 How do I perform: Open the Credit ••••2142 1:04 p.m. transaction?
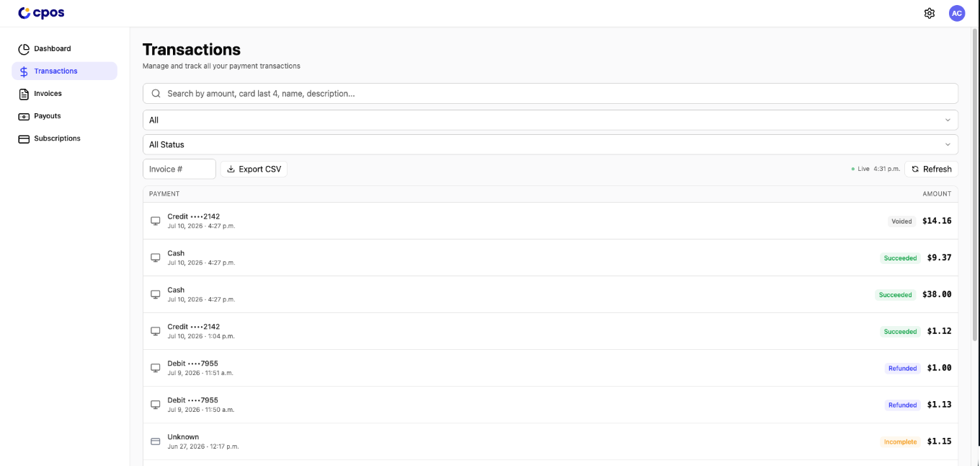tap(551, 331)
